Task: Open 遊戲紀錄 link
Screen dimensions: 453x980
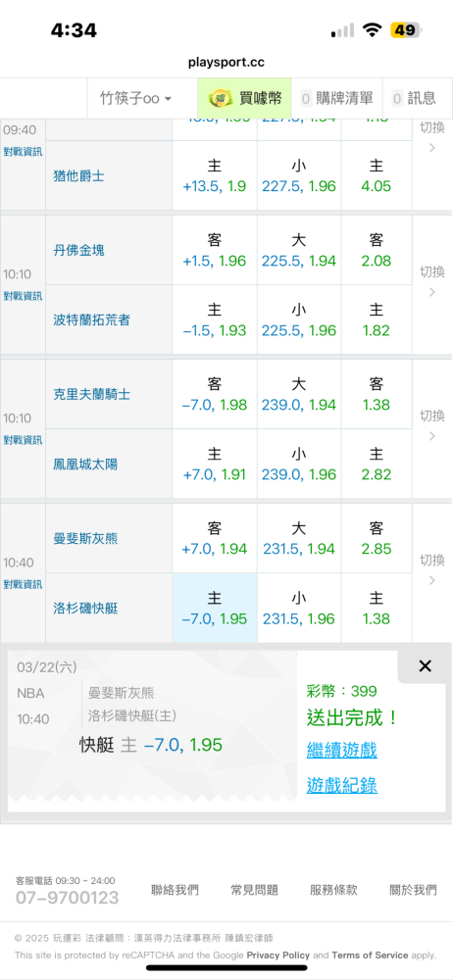Action: (x=341, y=785)
